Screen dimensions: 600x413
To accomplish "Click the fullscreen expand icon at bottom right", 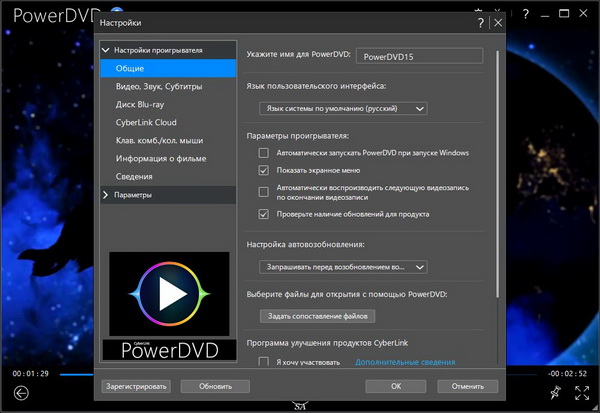I will point(582,393).
